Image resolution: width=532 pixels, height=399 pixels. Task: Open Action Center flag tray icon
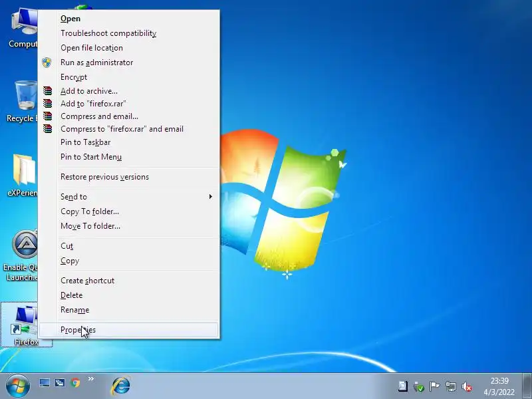434,386
